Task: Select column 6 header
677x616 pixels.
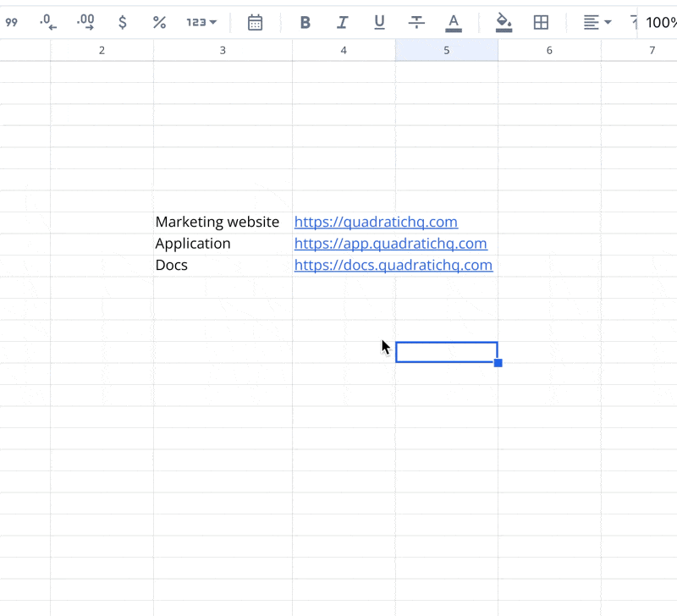Action: coord(549,50)
